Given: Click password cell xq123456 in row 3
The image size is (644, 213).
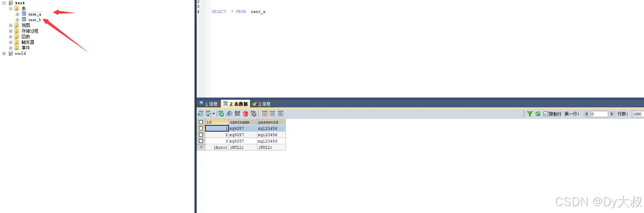Looking at the screenshot, I should [271, 141].
